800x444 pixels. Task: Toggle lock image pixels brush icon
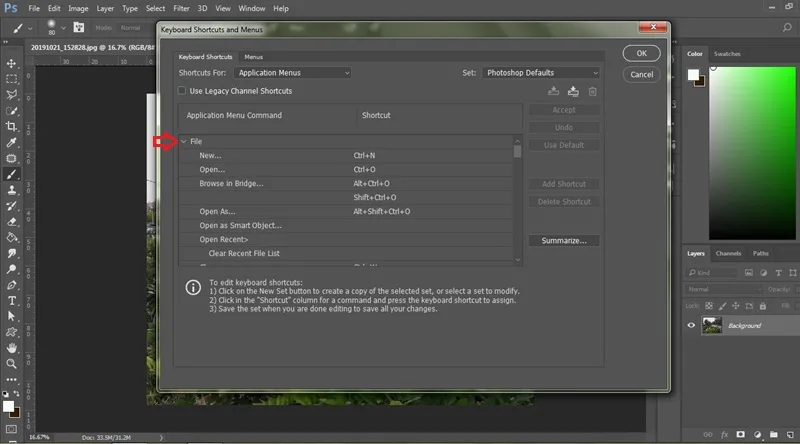[722, 306]
